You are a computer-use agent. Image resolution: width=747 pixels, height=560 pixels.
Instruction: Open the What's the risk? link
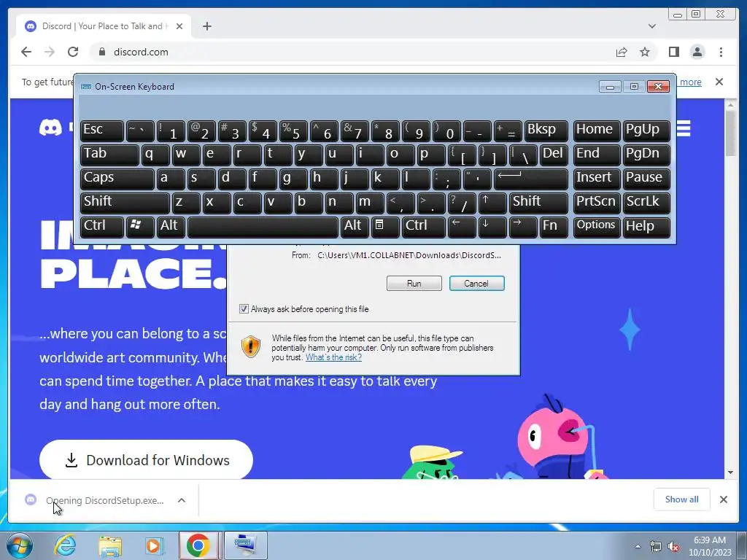333,357
